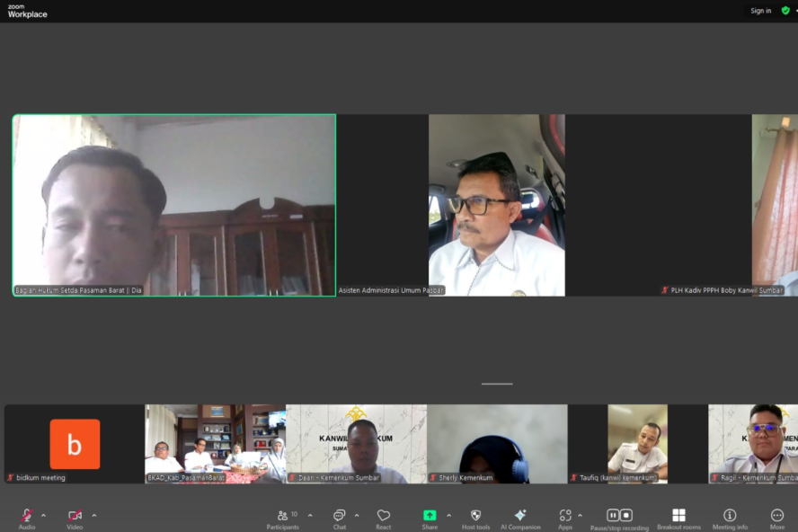Expand the audio options arrow next to Audio

[45, 515]
